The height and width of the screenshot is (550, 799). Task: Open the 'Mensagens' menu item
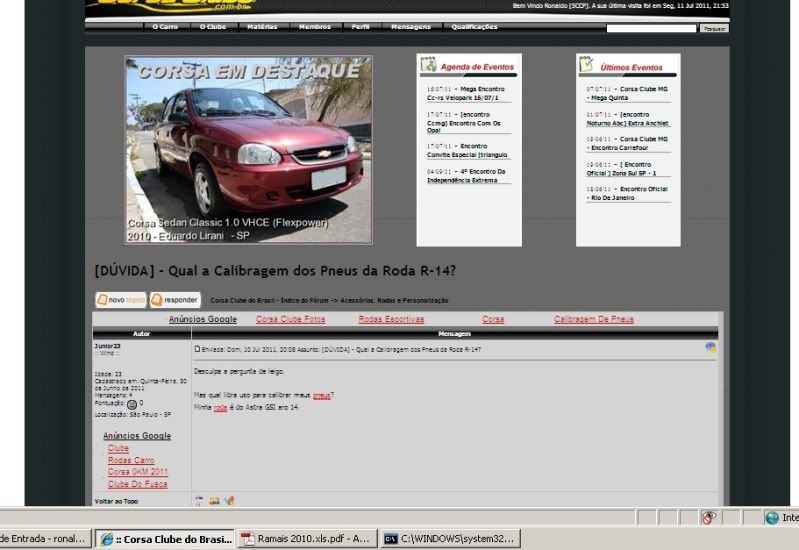pos(411,27)
